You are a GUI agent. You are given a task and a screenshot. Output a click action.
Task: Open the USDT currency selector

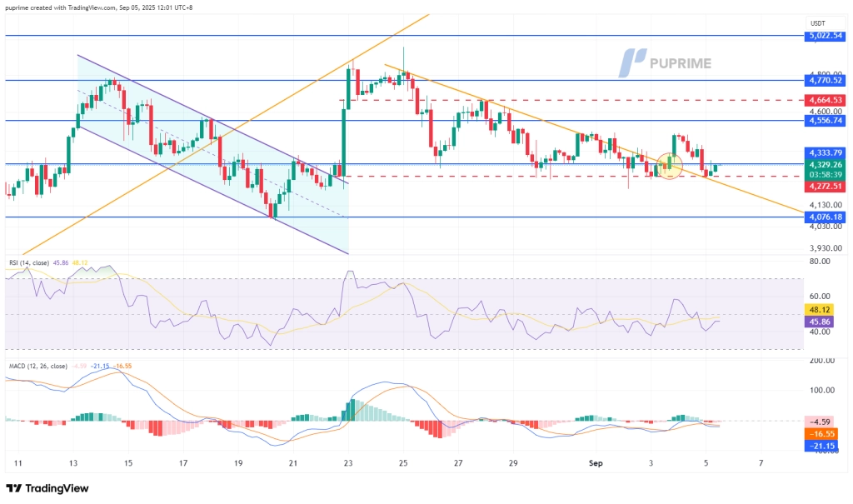pos(818,23)
